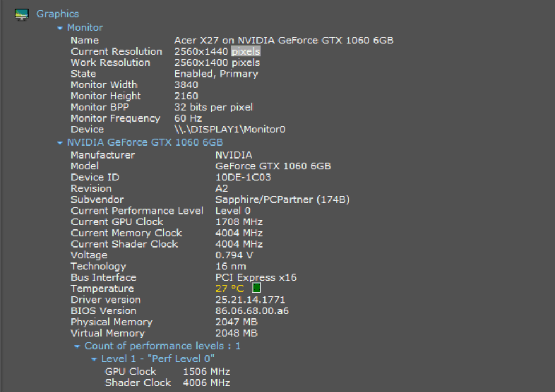Viewport: 555px width, 392px height.
Task: Select the Work Resolution 2560x1400 value
Action: [x=217, y=63]
